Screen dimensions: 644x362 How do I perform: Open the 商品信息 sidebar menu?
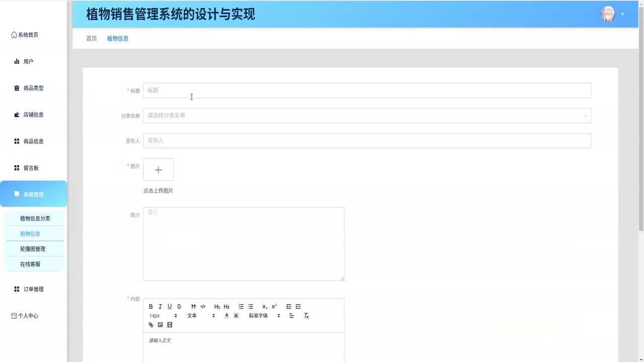tap(33, 141)
